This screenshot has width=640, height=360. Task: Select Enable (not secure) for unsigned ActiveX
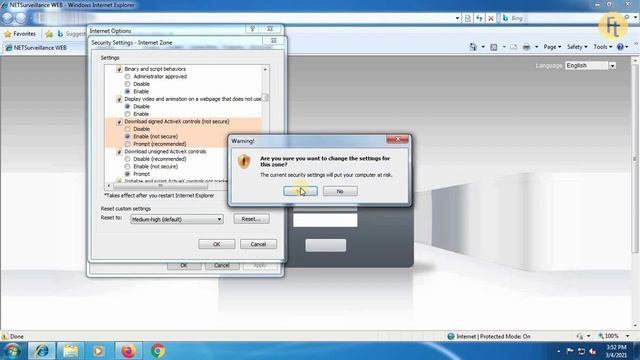click(127, 167)
